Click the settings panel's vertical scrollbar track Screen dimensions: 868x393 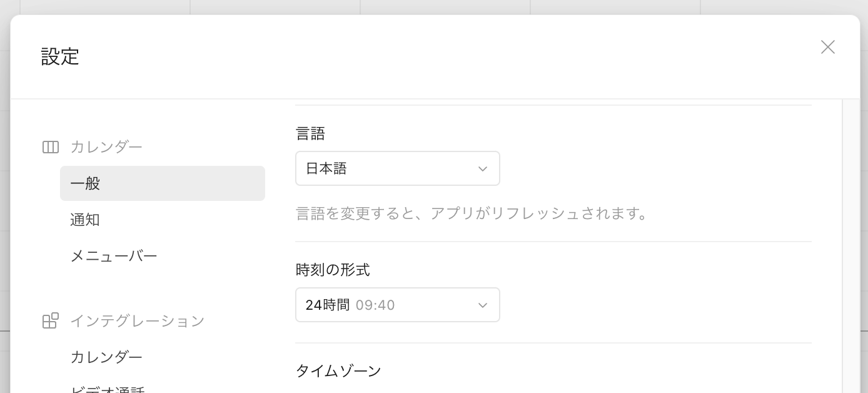[850, 250]
